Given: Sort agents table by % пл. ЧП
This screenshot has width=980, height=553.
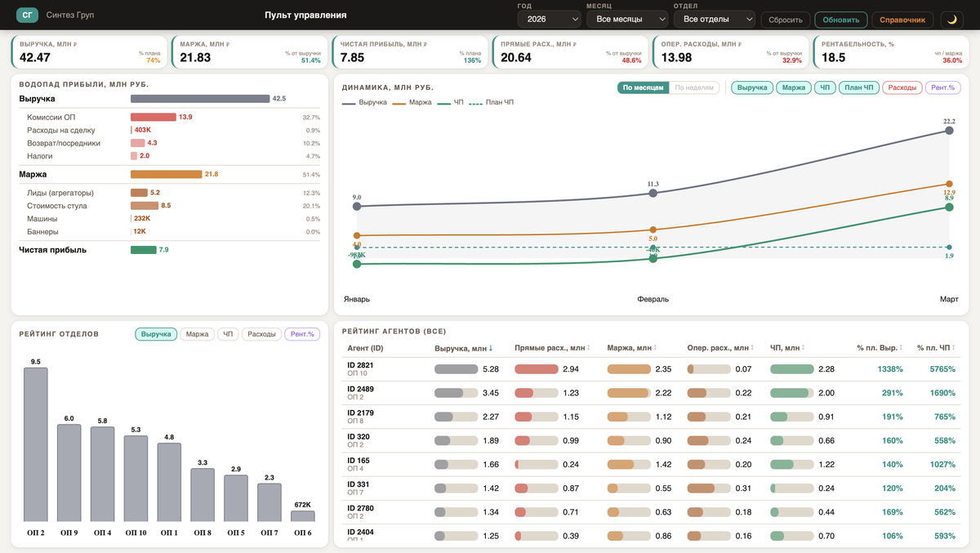Looking at the screenshot, I should [x=935, y=348].
